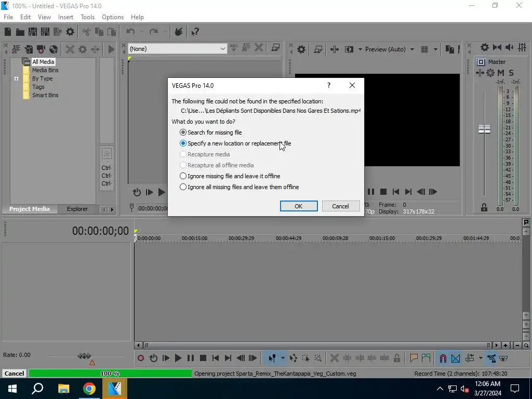The image size is (532, 399).
Task: Open Auto Ripple mode dropdown arrow
Action: (481, 358)
